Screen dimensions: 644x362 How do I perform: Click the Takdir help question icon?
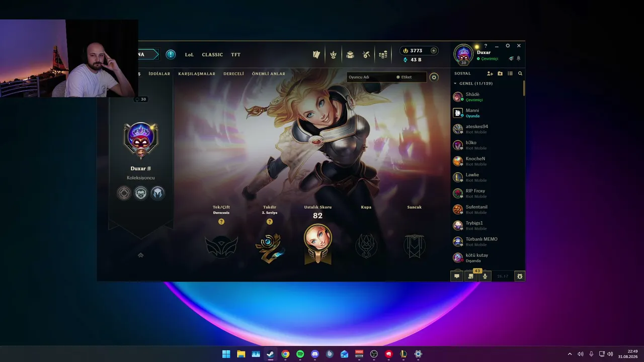pos(270,222)
